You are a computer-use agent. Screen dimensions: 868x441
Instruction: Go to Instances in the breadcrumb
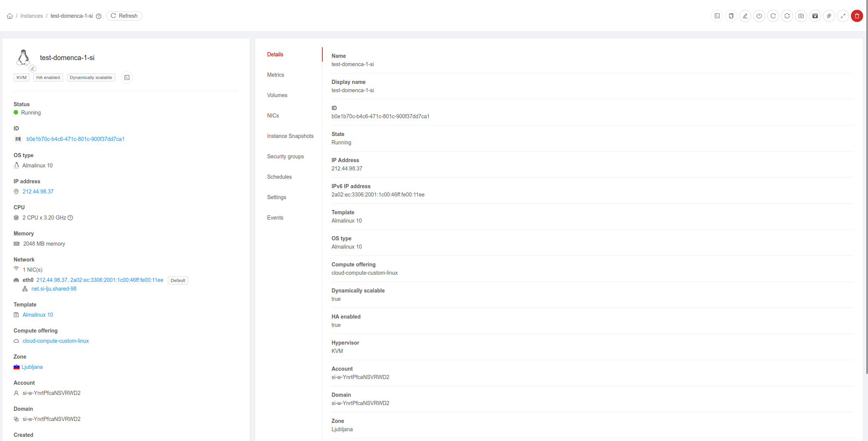31,16
